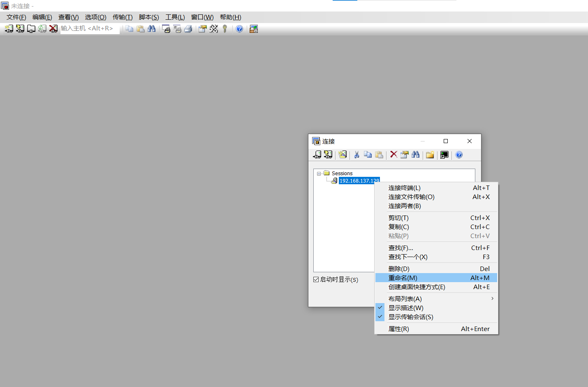Close the 连接 dialog window

(470, 141)
